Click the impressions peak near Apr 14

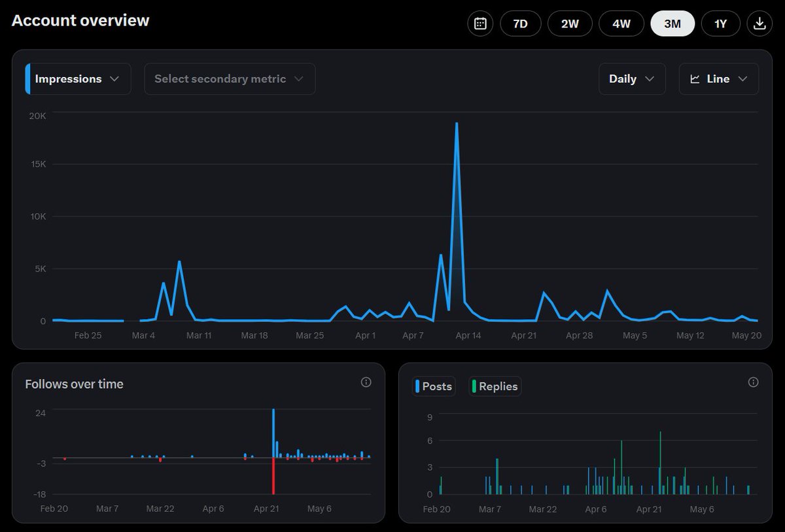point(457,124)
